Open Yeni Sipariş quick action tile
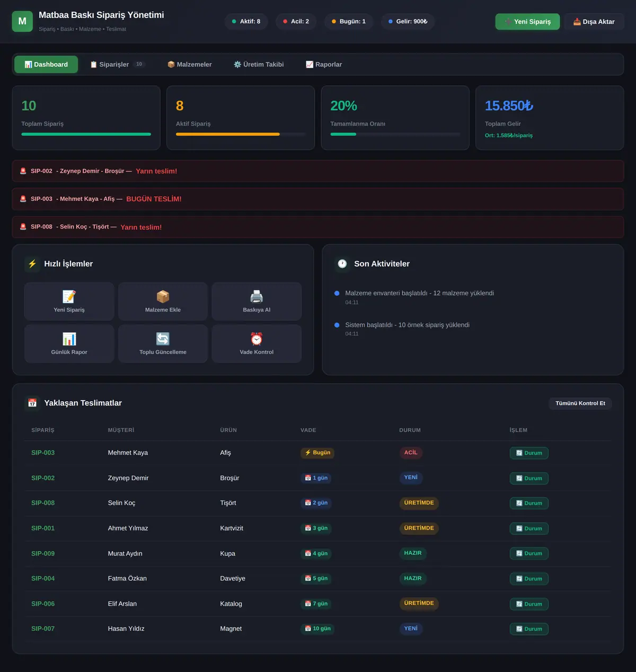 point(69,301)
